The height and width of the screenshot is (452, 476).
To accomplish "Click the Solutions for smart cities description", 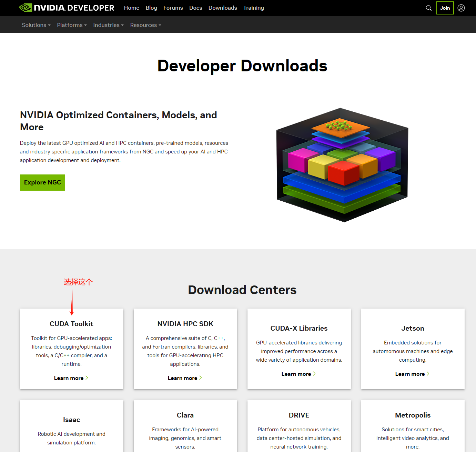I will [413, 438].
